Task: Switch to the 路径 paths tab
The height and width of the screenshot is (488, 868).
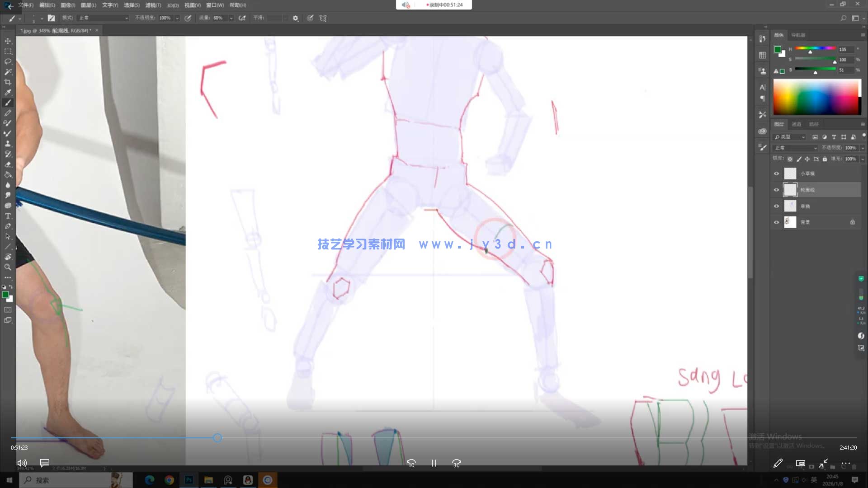Action: click(814, 124)
